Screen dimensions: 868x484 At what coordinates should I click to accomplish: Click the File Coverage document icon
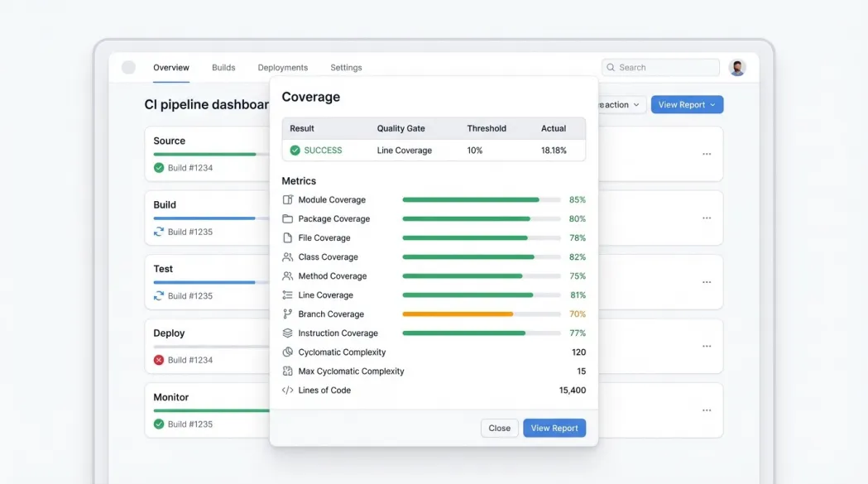click(x=288, y=238)
